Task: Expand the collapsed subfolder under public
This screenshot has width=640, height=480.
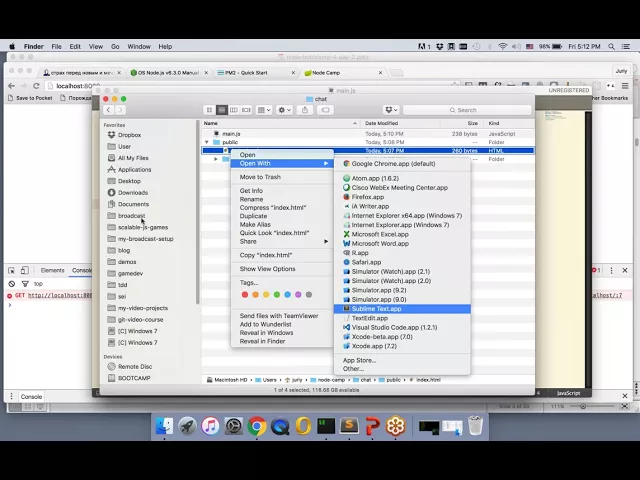Action: (216, 159)
